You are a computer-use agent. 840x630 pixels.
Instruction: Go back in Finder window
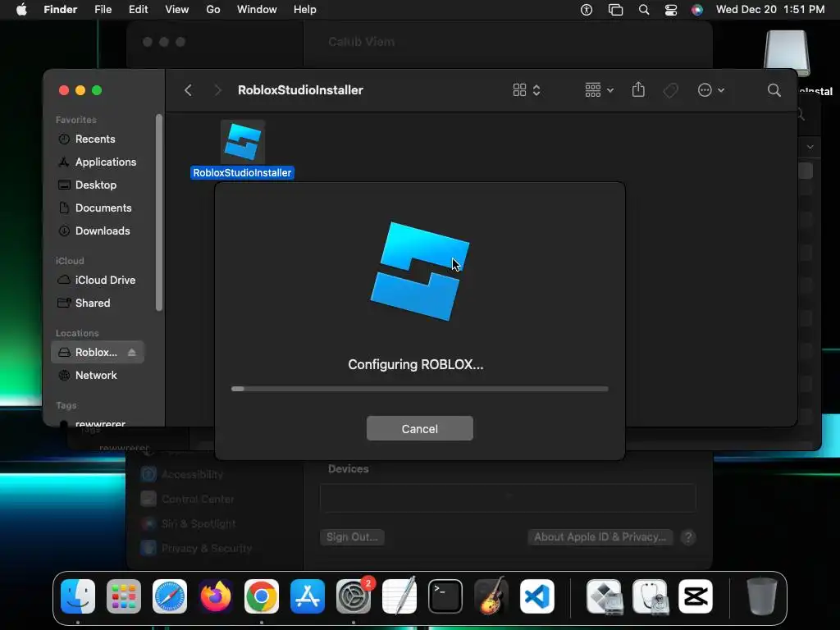click(188, 90)
